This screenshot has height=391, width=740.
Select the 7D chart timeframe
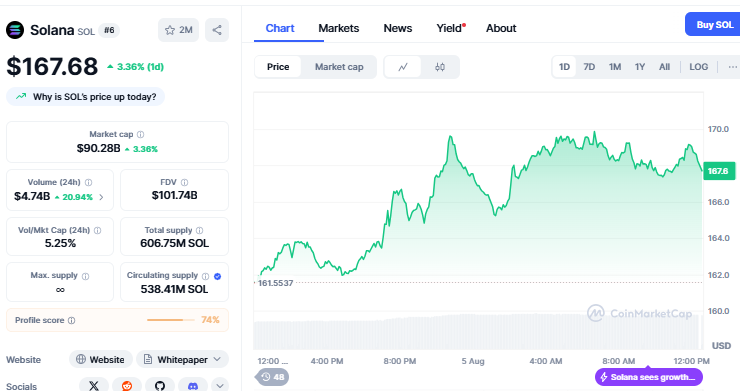point(589,67)
